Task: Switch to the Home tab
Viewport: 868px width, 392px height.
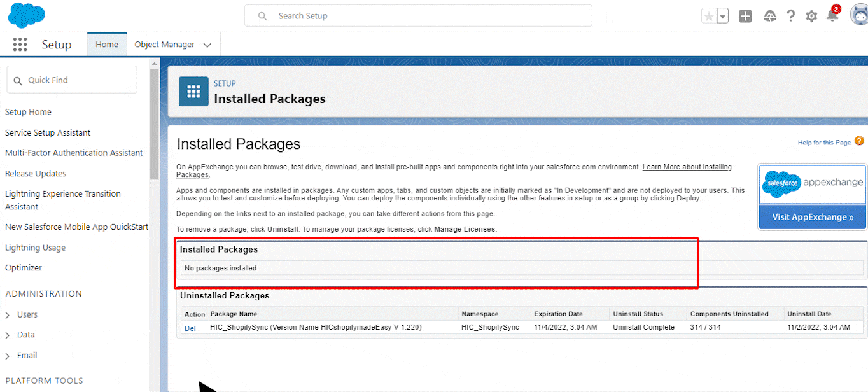Action: (x=107, y=45)
